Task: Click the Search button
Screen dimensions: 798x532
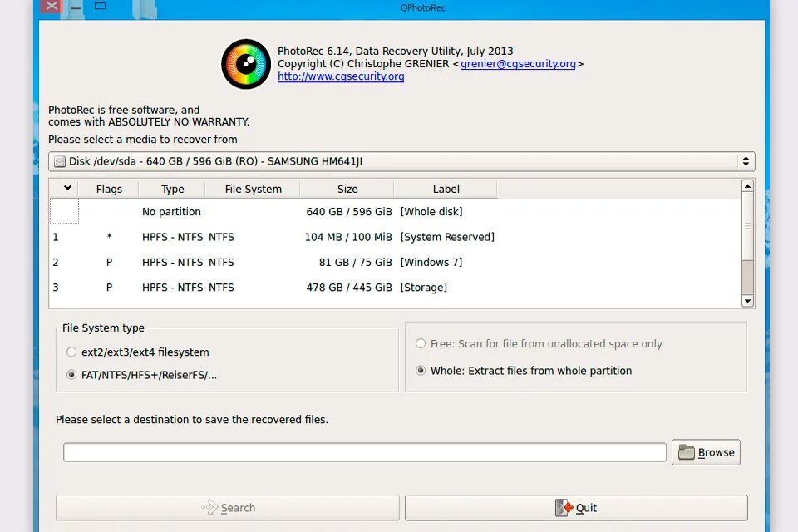Action: coord(228,508)
